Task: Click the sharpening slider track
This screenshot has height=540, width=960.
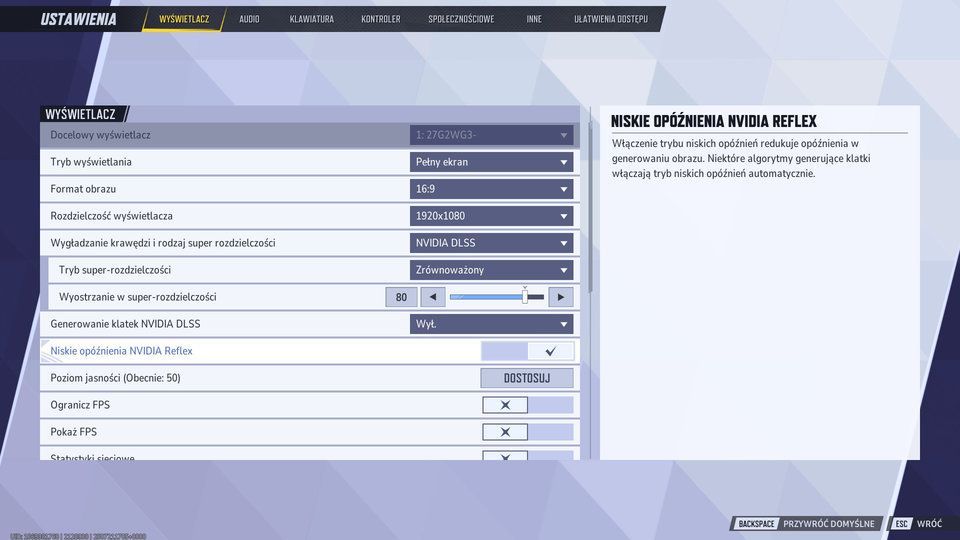Action: coord(496,297)
